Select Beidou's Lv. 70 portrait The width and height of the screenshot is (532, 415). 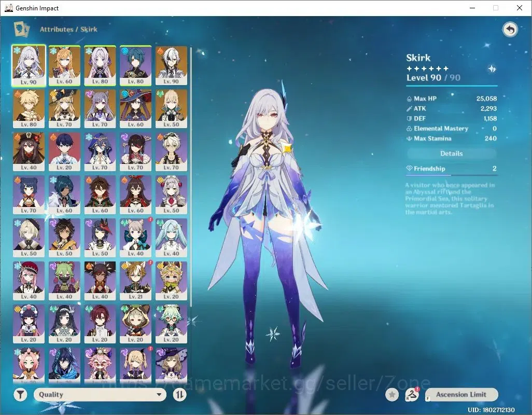[136, 151]
